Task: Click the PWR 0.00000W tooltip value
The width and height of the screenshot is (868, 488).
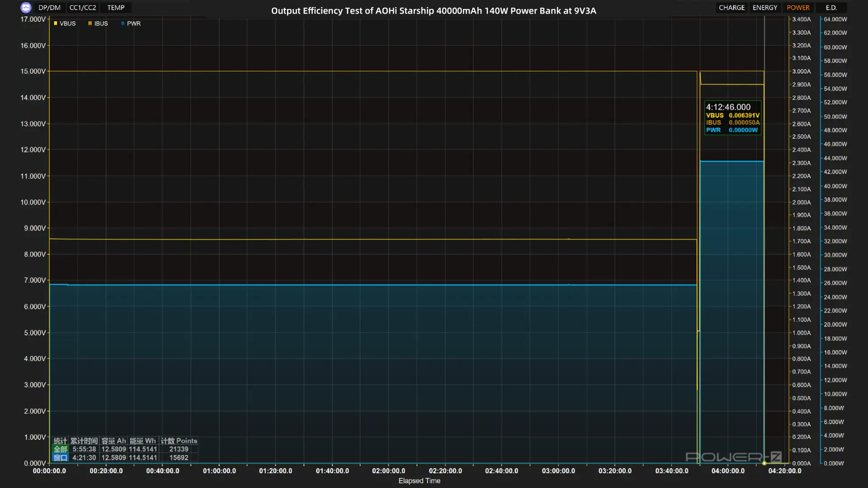Action: pyautogui.click(x=732, y=130)
